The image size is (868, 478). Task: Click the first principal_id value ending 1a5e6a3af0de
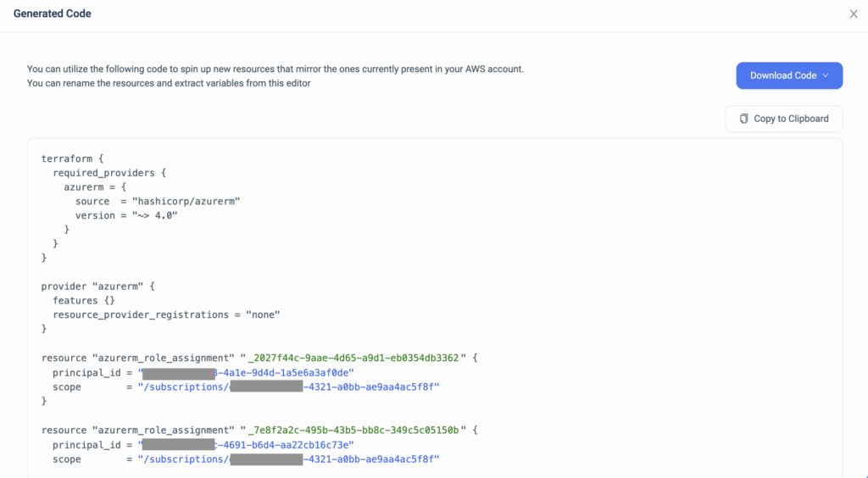click(x=246, y=372)
